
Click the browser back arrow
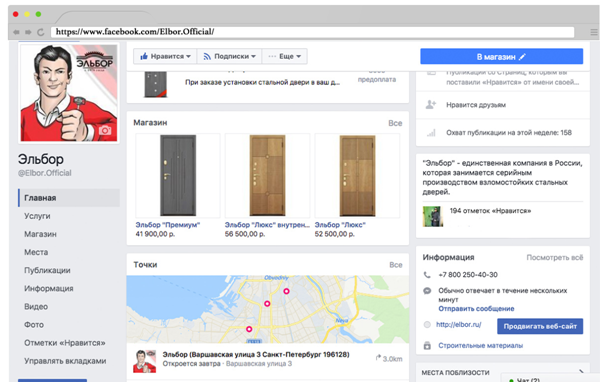point(16,32)
